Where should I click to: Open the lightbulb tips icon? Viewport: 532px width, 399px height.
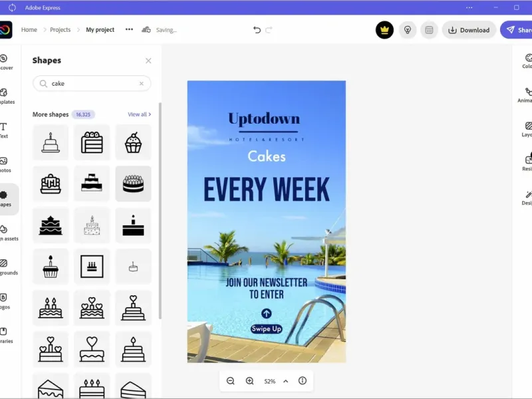[x=408, y=30]
